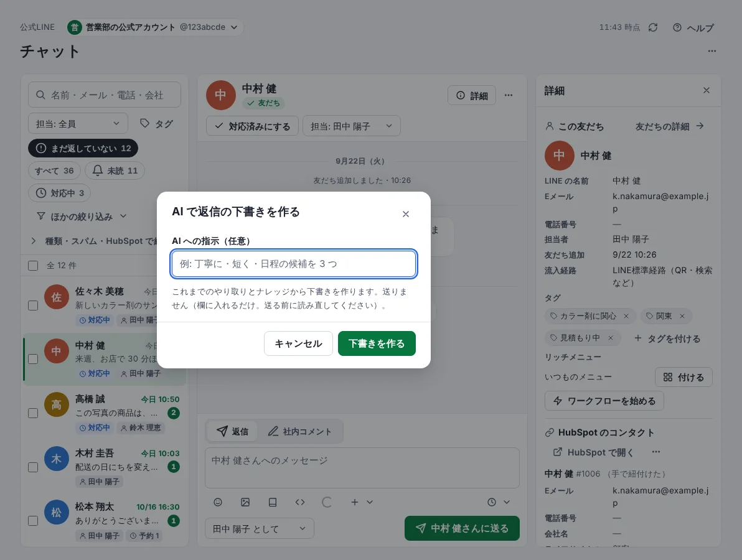This screenshot has width=742, height=560.
Task: Click タグを付ける
Action: coord(667,338)
